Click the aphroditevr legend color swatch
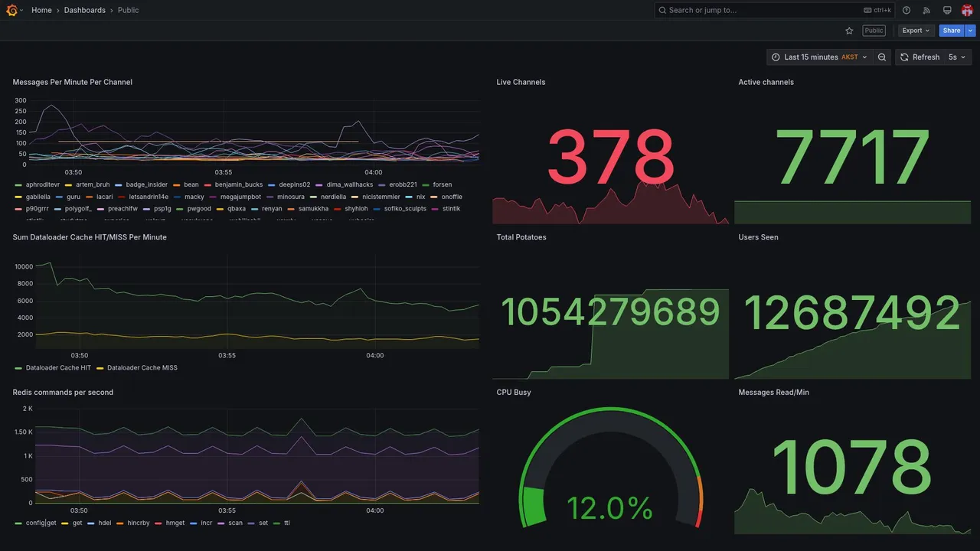Image resolution: width=980 pixels, height=551 pixels. pyautogui.click(x=18, y=185)
